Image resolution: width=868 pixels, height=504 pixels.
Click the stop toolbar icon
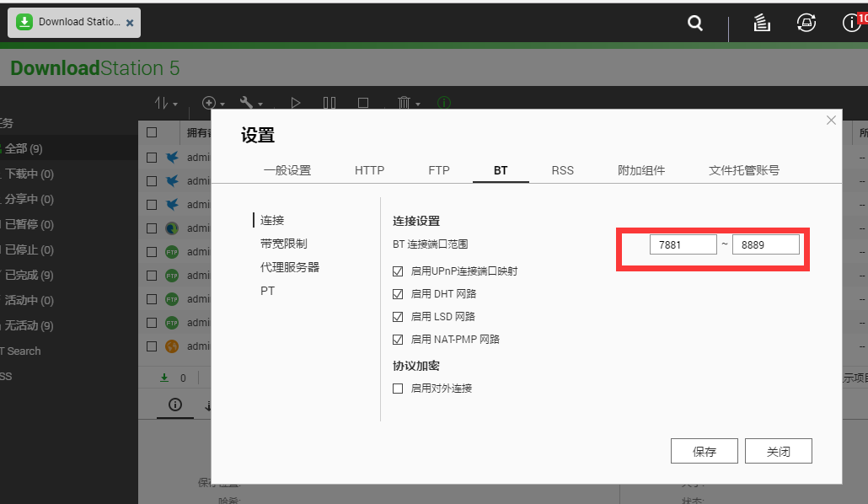click(x=363, y=103)
